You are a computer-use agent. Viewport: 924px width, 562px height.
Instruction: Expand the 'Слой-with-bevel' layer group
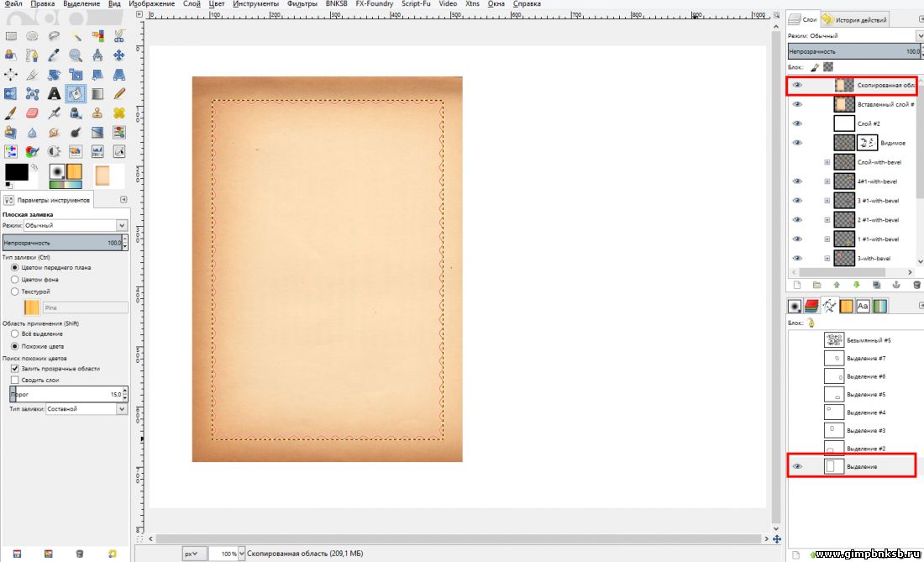(827, 162)
